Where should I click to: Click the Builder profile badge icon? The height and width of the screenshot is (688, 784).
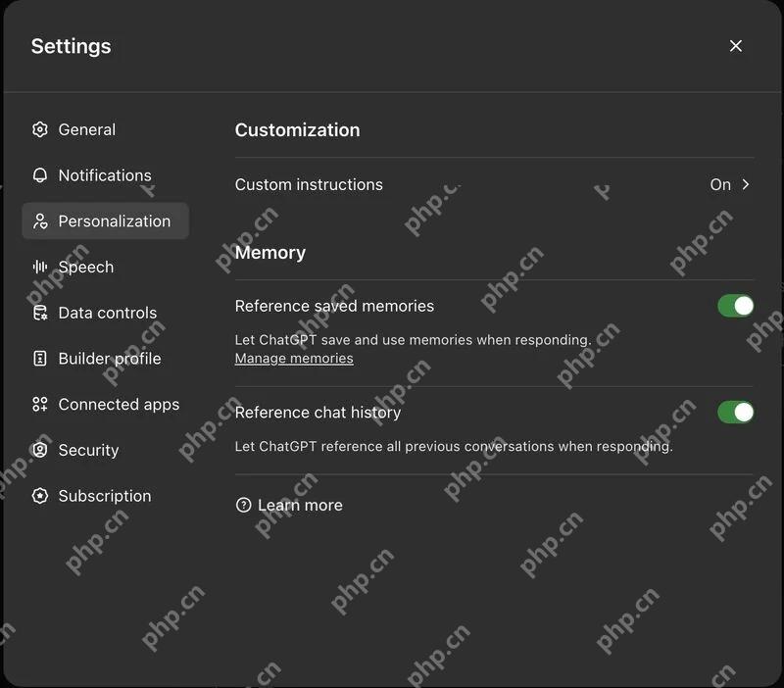[40, 359]
